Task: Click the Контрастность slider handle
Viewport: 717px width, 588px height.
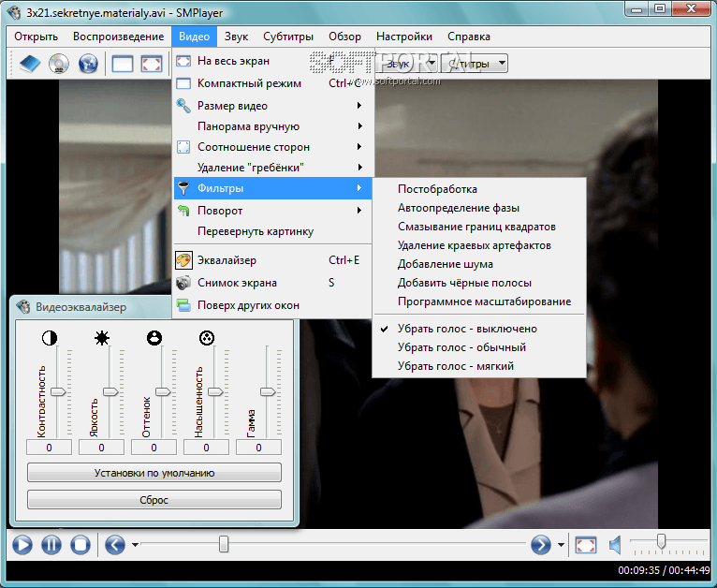Action: tap(58, 392)
